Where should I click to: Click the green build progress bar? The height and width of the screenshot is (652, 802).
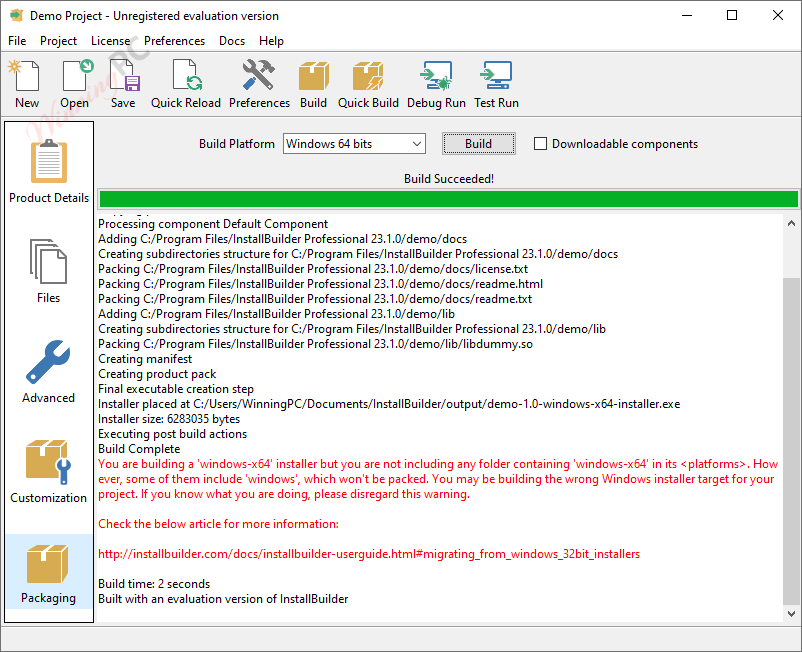click(x=449, y=199)
